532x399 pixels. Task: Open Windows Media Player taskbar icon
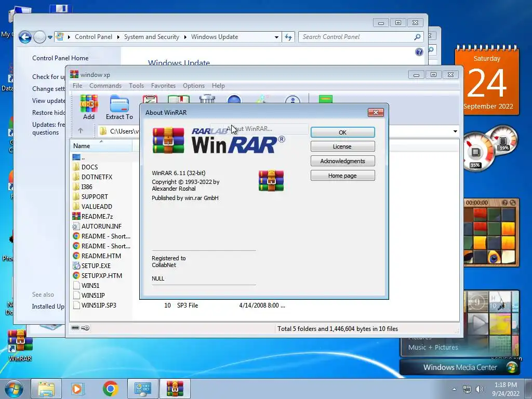tap(77, 389)
